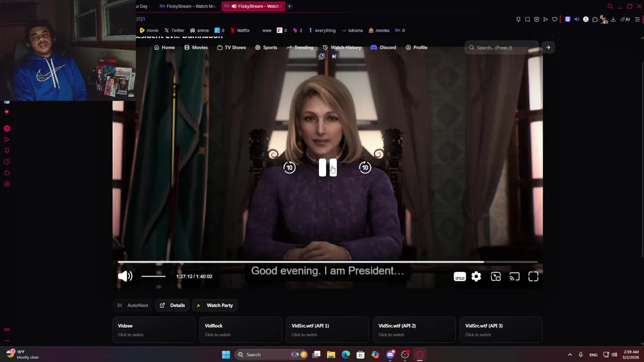Switch to VidRock server
644x362 pixels.
(x=240, y=330)
